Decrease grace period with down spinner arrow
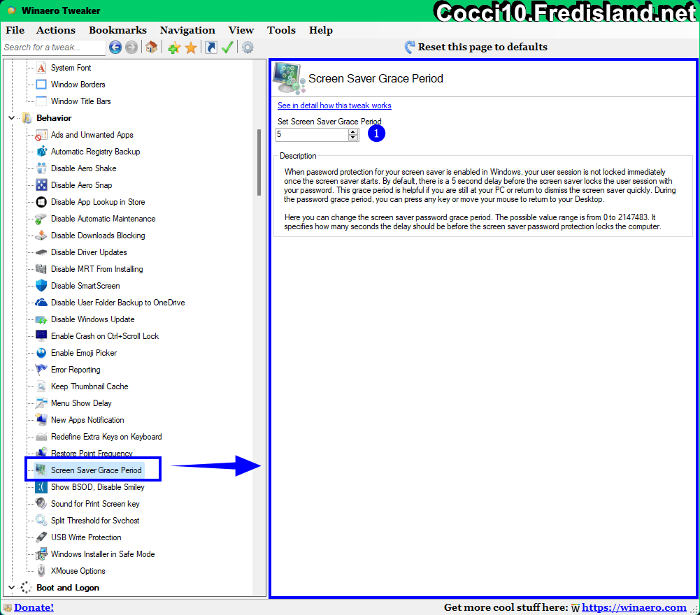The image size is (700, 615). (x=353, y=138)
